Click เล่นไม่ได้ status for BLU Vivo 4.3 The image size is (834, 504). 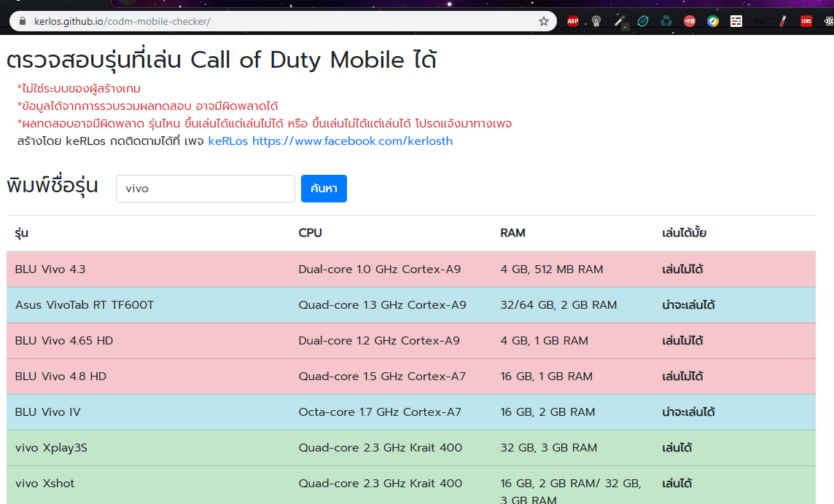point(682,269)
